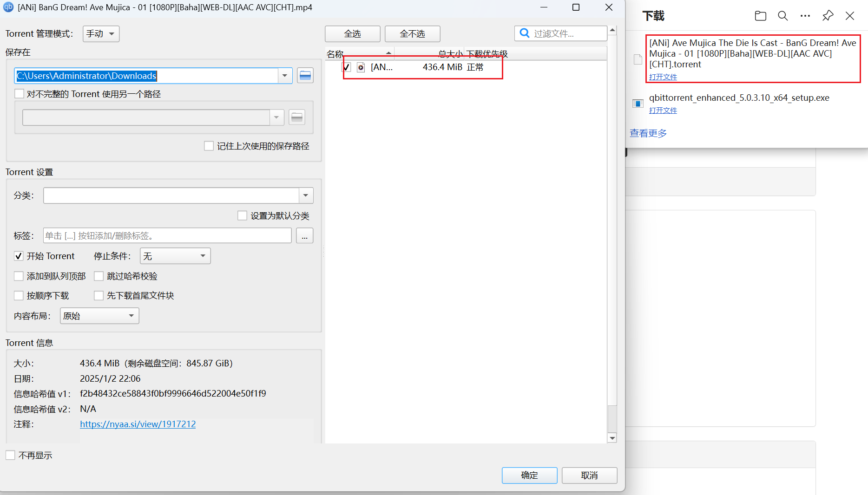
Task: Open downloads folder icon in browser panel
Action: [761, 16]
